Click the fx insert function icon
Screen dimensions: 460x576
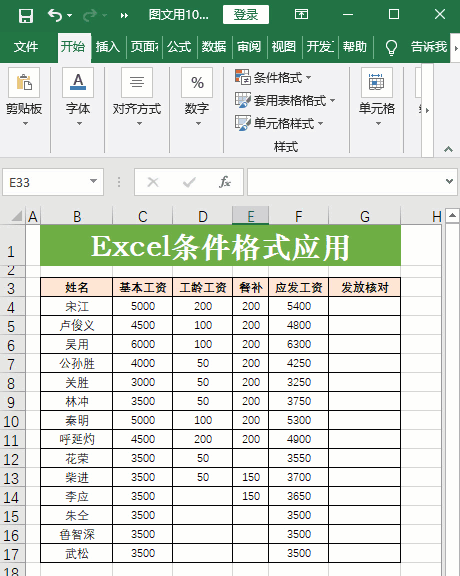[225, 181]
